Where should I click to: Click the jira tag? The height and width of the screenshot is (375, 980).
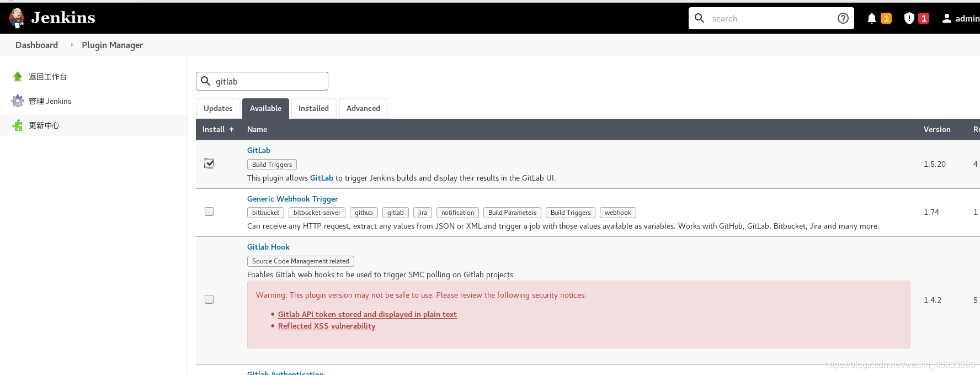422,213
